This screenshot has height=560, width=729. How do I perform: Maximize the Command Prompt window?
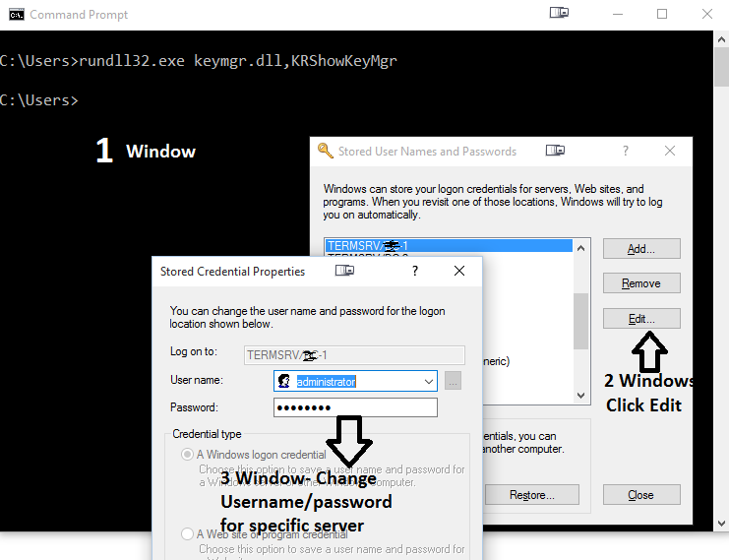tap(662, 14)
